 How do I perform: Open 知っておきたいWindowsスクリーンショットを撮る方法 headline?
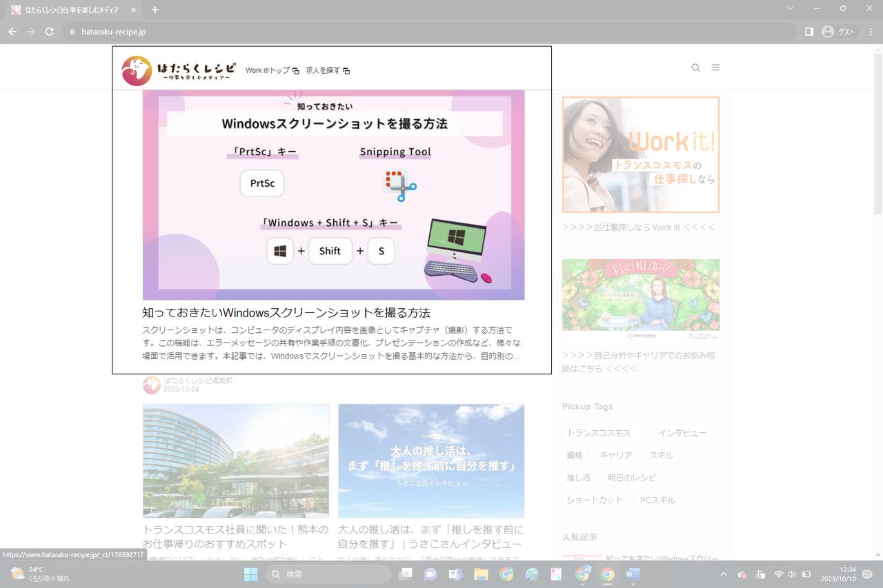coord(286,312)
